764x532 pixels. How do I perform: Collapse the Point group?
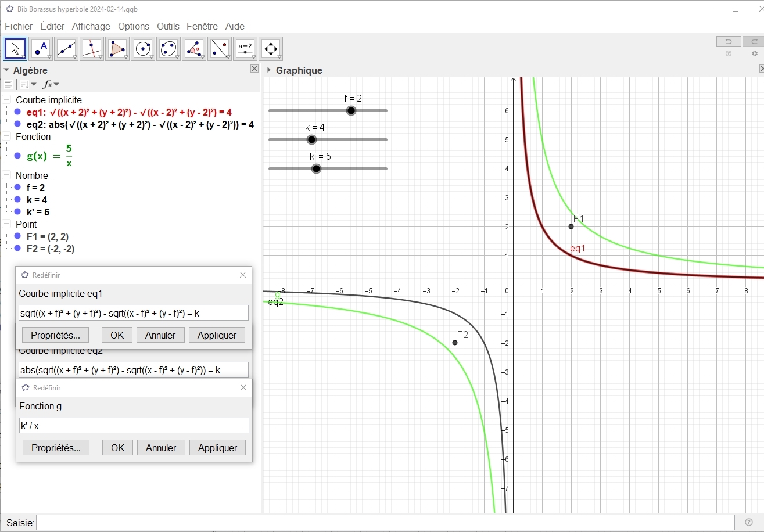point(6,224)
